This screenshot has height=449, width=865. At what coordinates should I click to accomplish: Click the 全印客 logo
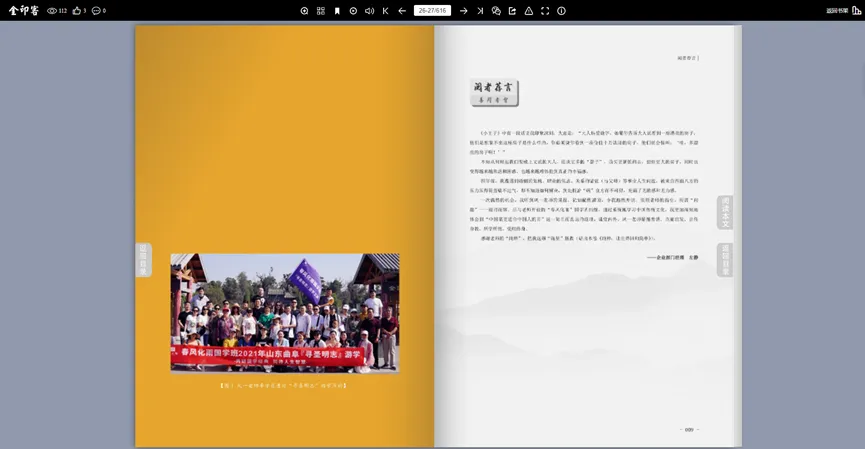pyautogui.click(x=24, y=10)
